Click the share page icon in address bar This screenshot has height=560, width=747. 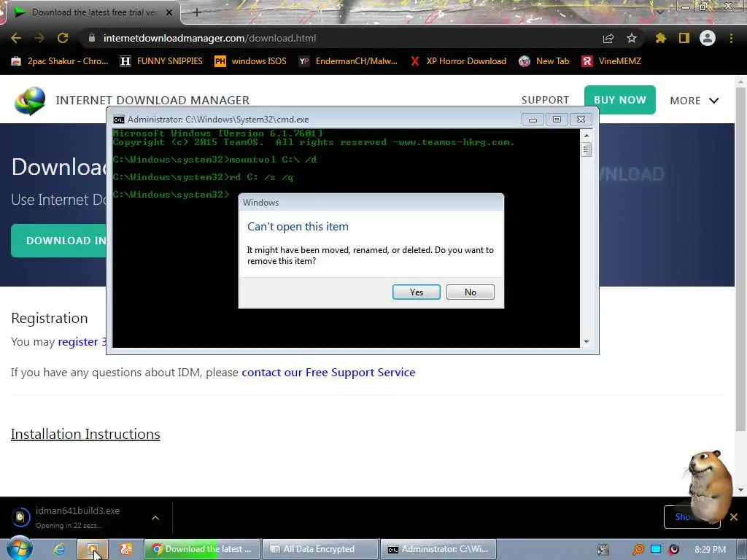click(x=608, y=38)
